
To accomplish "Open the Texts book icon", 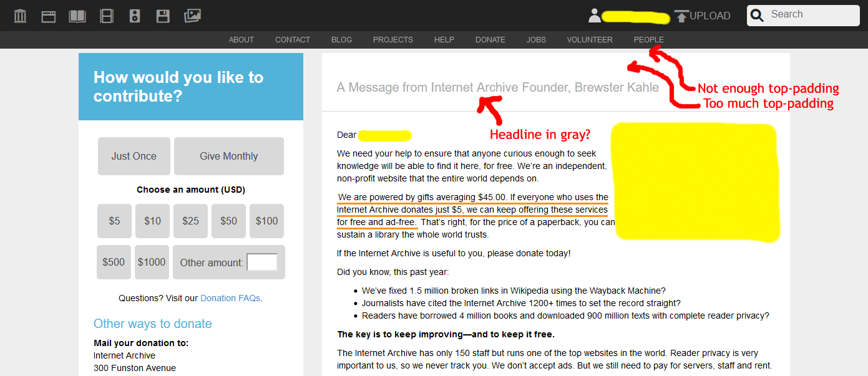I will pyautogui.click(x=77, y=16).
